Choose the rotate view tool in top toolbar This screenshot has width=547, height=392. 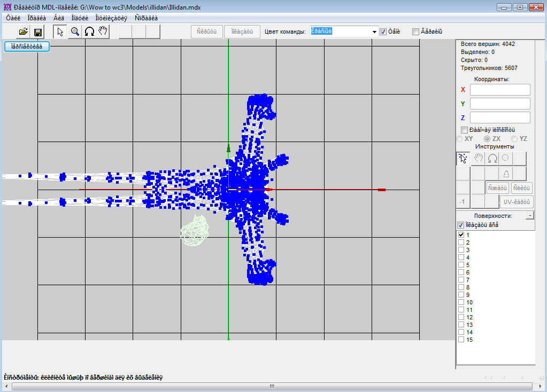click(x=89, y=32)
